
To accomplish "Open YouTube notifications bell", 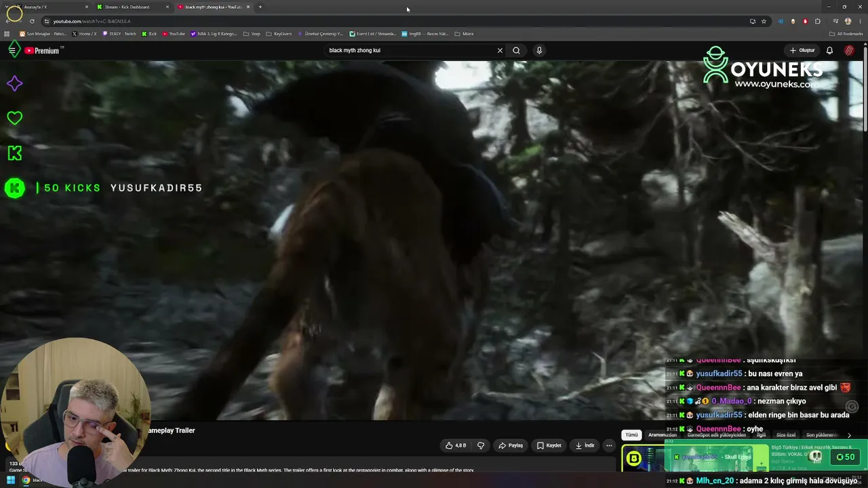I will 829,50.
